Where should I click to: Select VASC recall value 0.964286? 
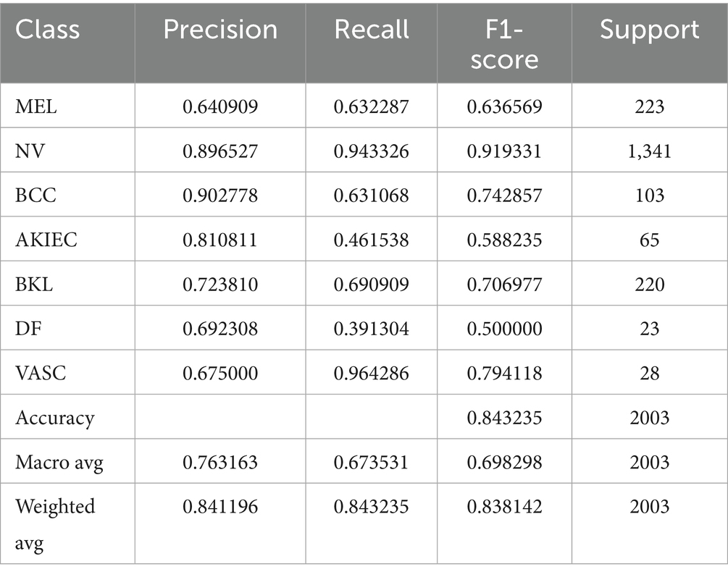371,372
